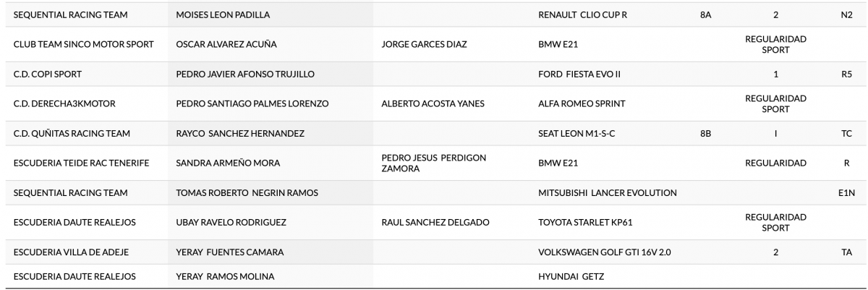Screen dimensions: 868x290
Task: Click Escuderia Teide RAC Tenerife entry
Action: [81, 163]
